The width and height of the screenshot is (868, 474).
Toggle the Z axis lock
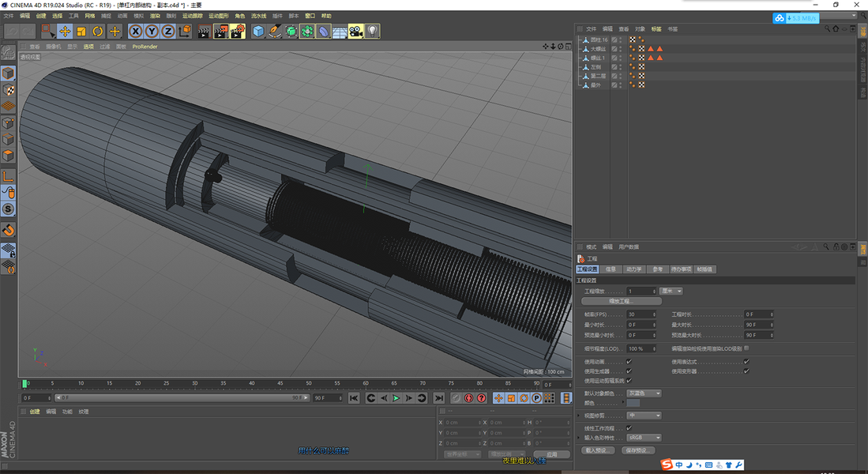click(168, 32)
